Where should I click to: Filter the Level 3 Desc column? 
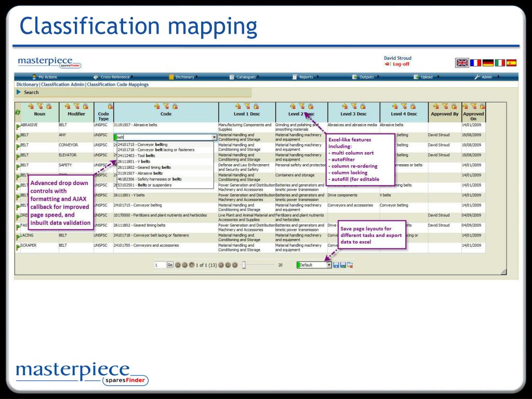point(354,106)
